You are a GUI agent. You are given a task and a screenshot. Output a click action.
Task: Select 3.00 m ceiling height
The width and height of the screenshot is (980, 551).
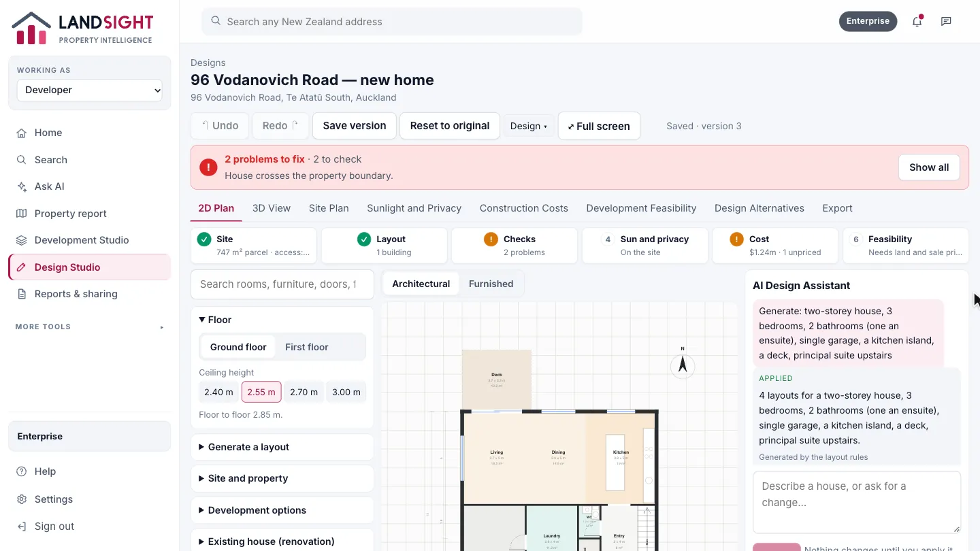point(346,392)
